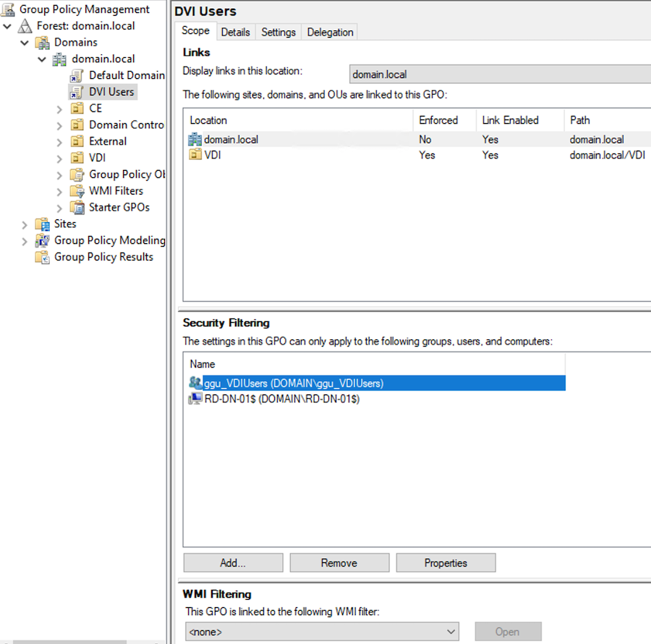This screenshot has width=651, height=644.
Task: Click the Add... button
Action: click(x=233, y=563)
